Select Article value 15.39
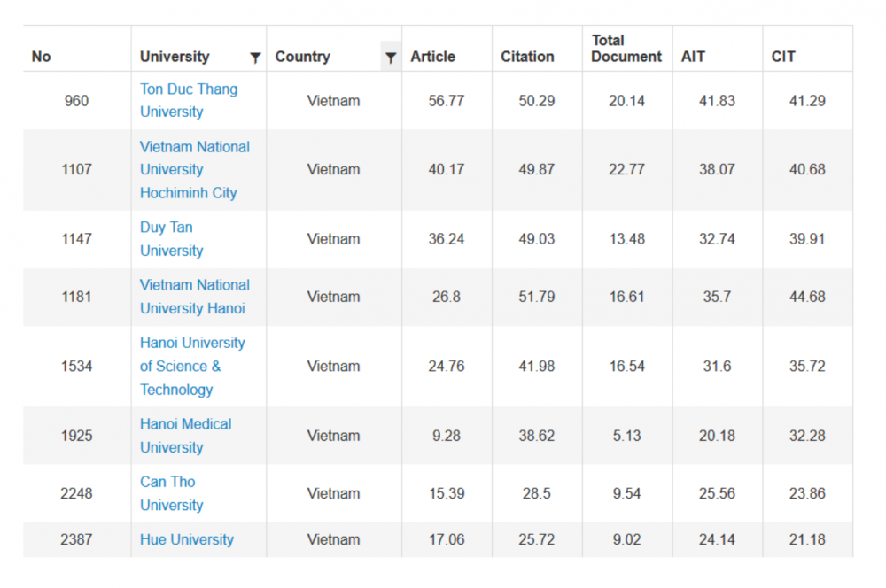This screenshot has height=588, width=886. [447, 493]
